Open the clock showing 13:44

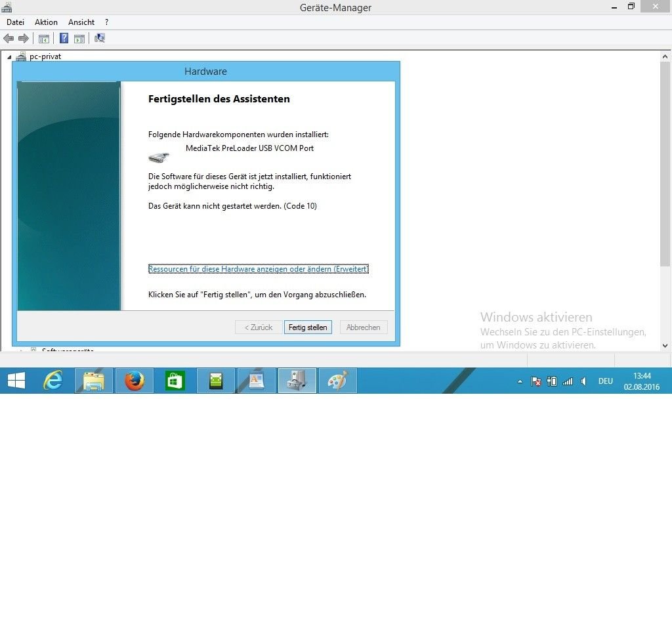click(642, 381)
